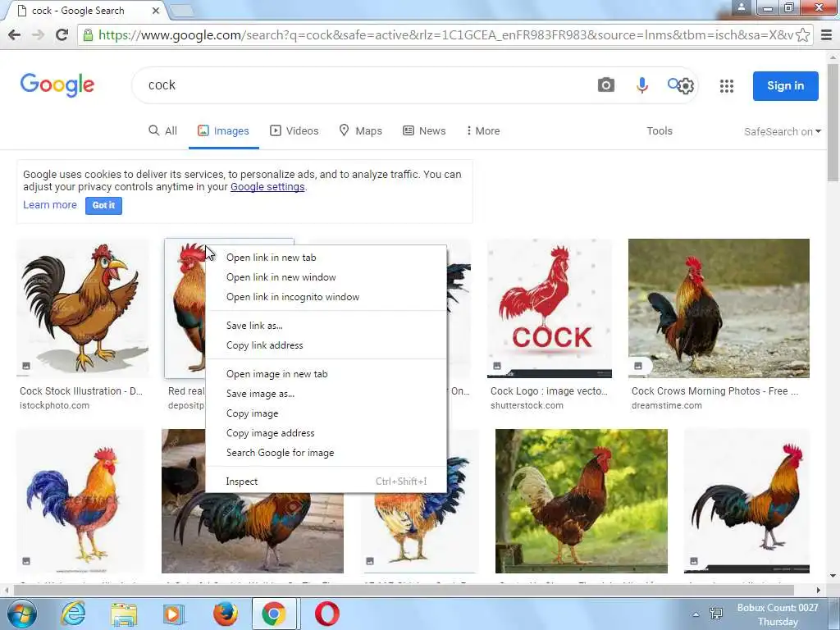
Task: Open File Explorer from the taskbar
Action: pyautogui.click(x=123, y=614)
